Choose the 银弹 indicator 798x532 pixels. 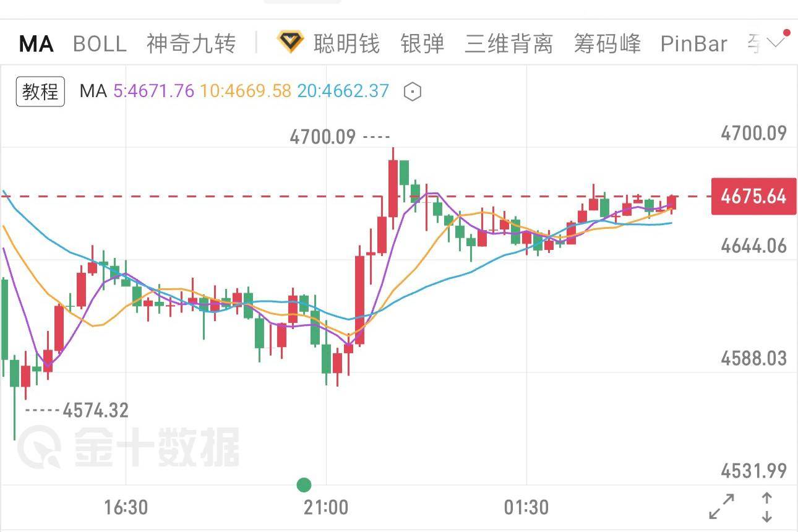423,44
